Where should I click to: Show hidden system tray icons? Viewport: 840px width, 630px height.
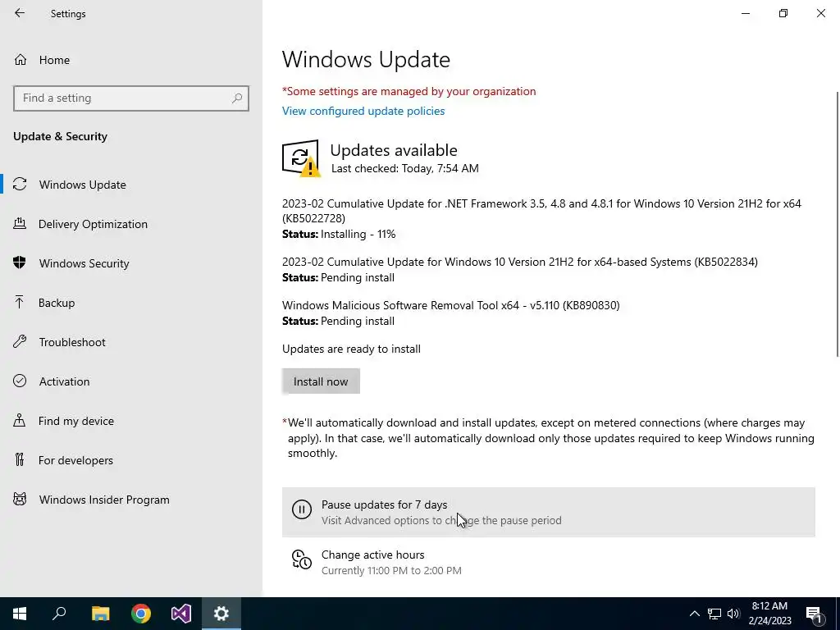tap(694, 614)
